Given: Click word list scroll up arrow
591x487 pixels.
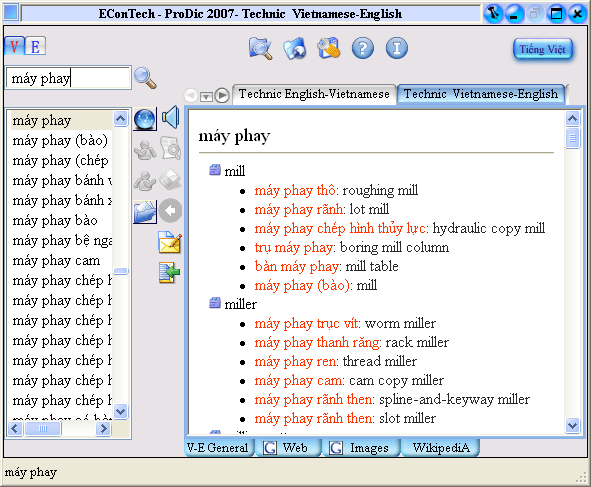Looking at the screenshot, I should [x=121, y=119].
